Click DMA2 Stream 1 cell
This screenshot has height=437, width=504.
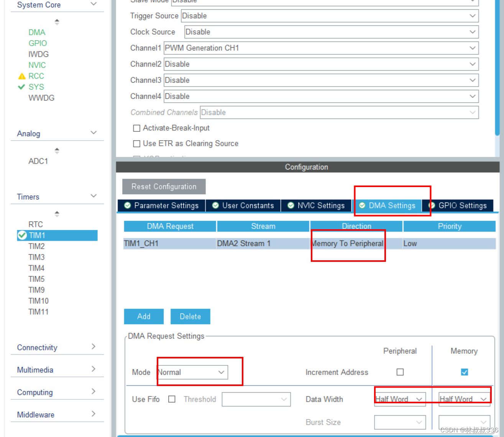click(x=263, y=243)
